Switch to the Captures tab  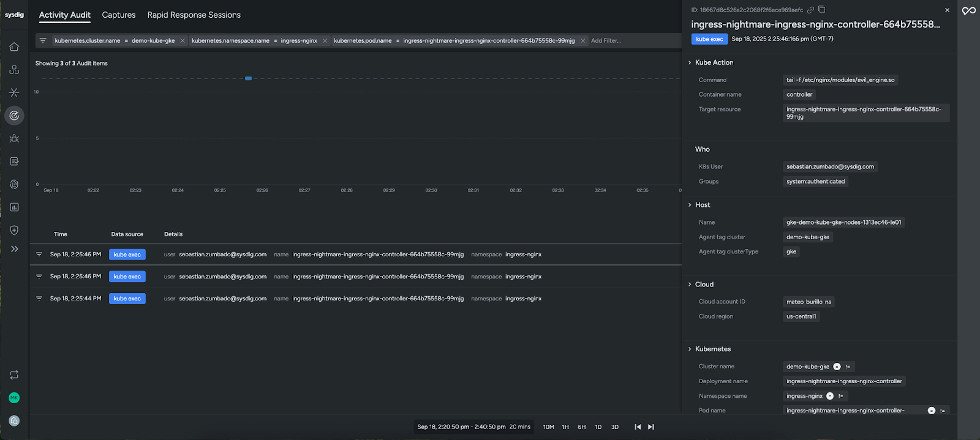click(x=119, y=15)
